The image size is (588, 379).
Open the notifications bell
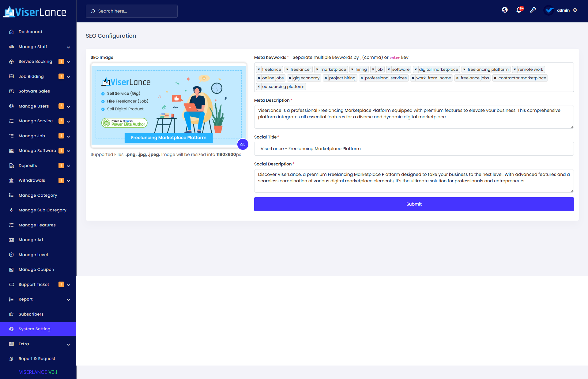[519, 10]
